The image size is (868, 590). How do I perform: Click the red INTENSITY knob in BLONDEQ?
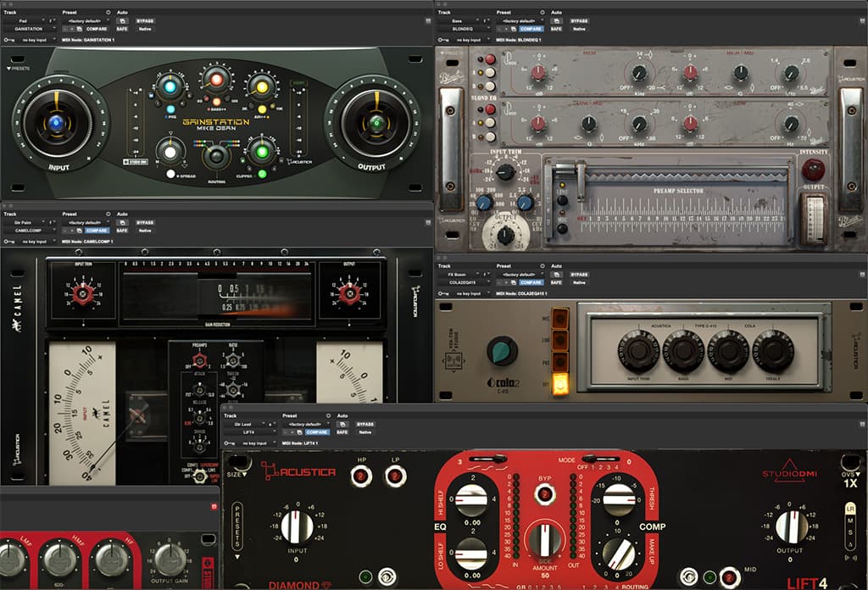coord(813,170)
